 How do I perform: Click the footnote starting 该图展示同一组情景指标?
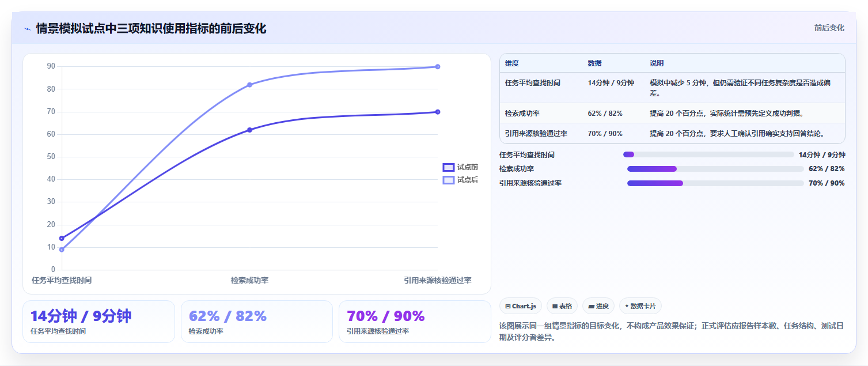pos(672,332)
